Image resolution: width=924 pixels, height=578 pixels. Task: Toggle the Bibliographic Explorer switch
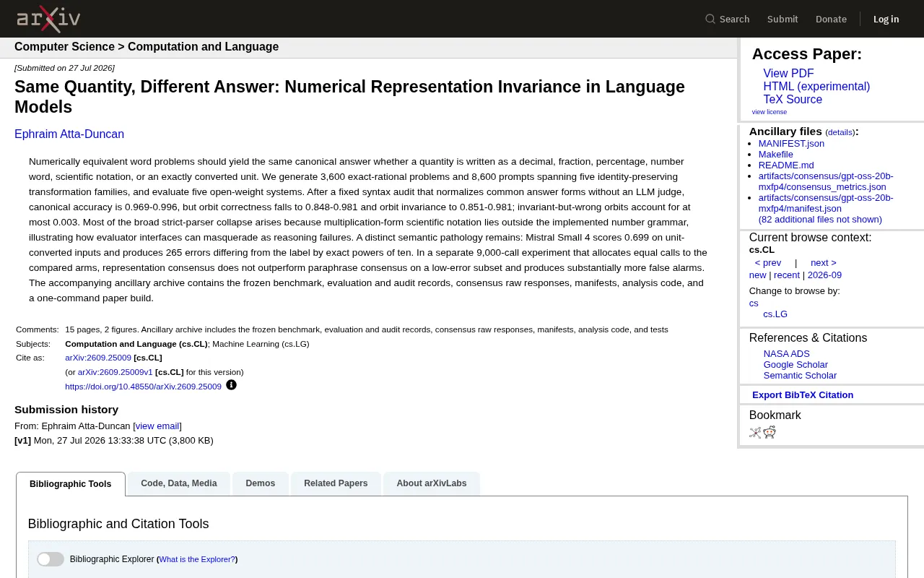(51, 559)
